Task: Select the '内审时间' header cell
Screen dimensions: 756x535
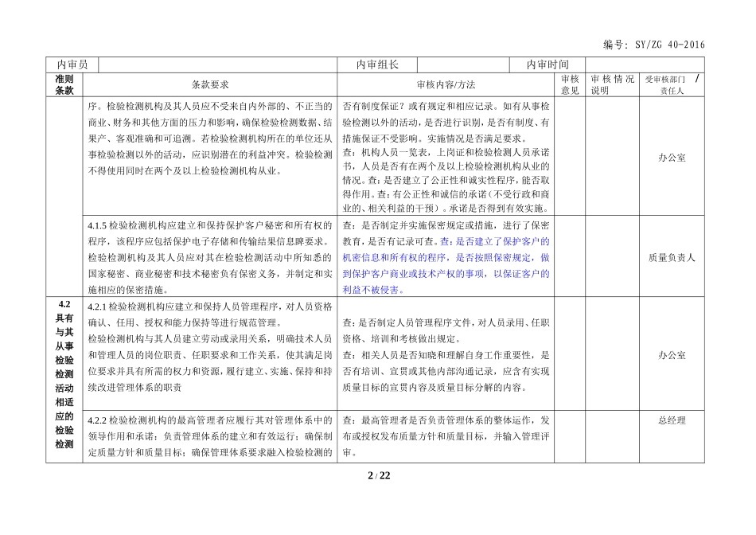Action: 548,64
